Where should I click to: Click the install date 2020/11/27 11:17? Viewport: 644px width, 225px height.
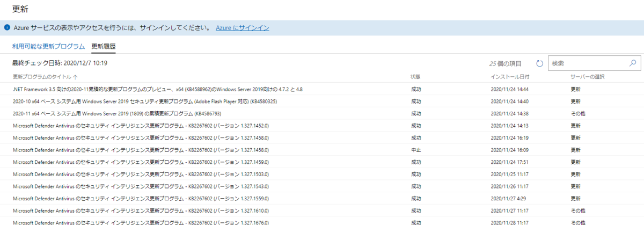point(510,211)
